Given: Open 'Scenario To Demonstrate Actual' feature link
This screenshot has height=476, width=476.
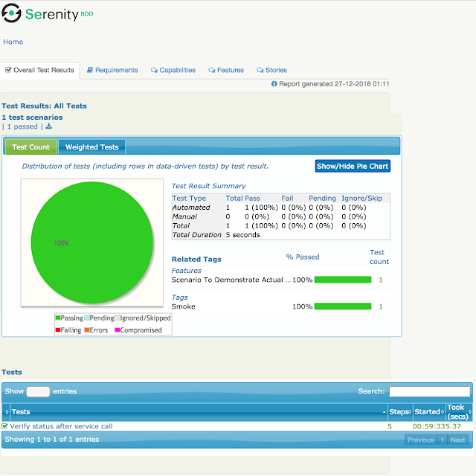Looking at the screenshot, I should (231, 280).
